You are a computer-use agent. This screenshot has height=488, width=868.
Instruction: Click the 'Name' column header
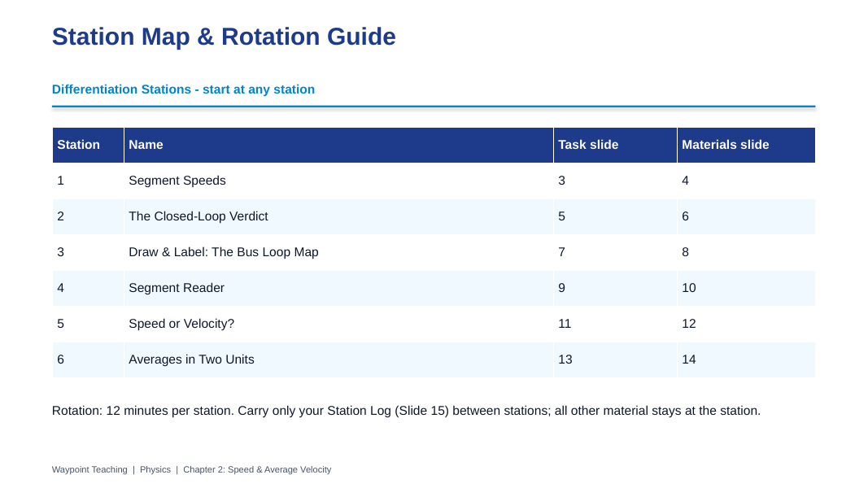[x=338, y=145]
